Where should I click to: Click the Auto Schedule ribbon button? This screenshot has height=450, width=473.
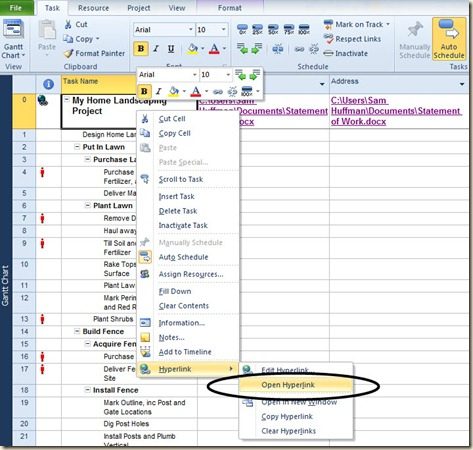(449, 39)
